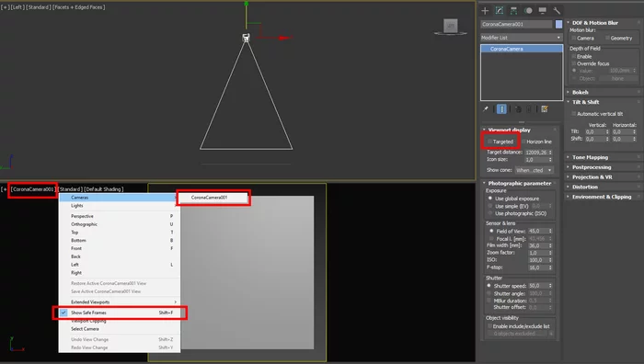Enable the Horizon line checkbox

coord(523,142)
